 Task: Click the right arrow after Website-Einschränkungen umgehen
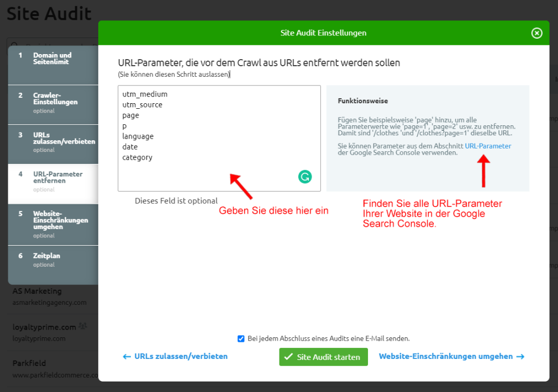coord(520,357)
